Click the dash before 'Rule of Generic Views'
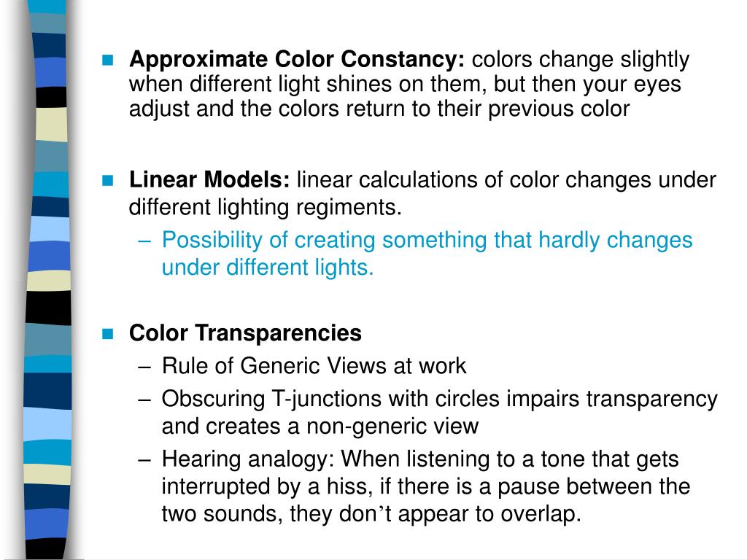Screen dimensions: 747x560 (144, 367)
